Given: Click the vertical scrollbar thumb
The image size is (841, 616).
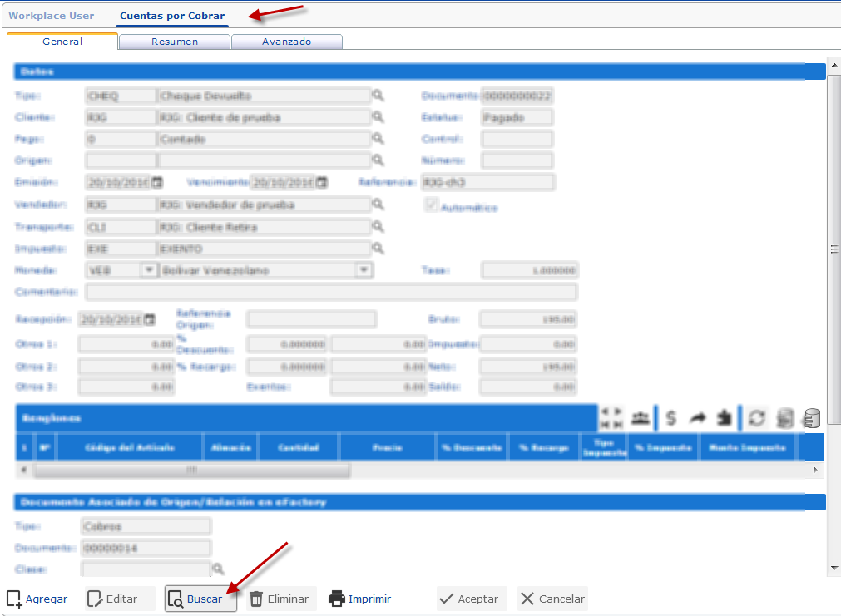Looking at the screenshot, I should tap(834, 249).
